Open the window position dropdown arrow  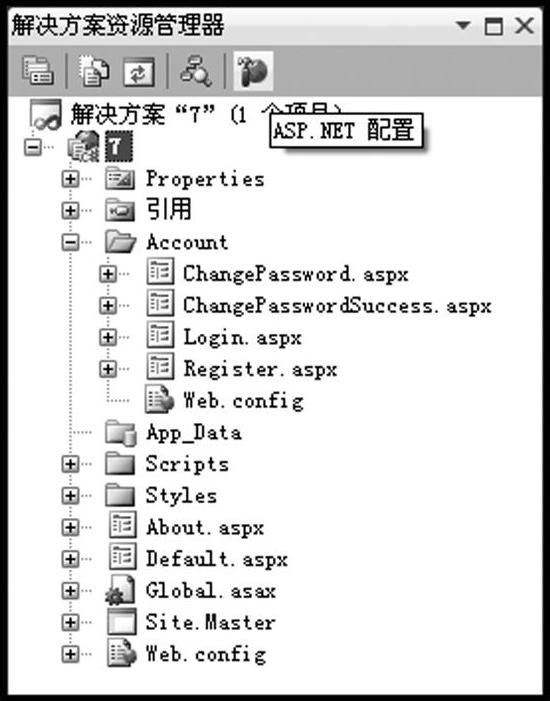[x=463, y=25]
